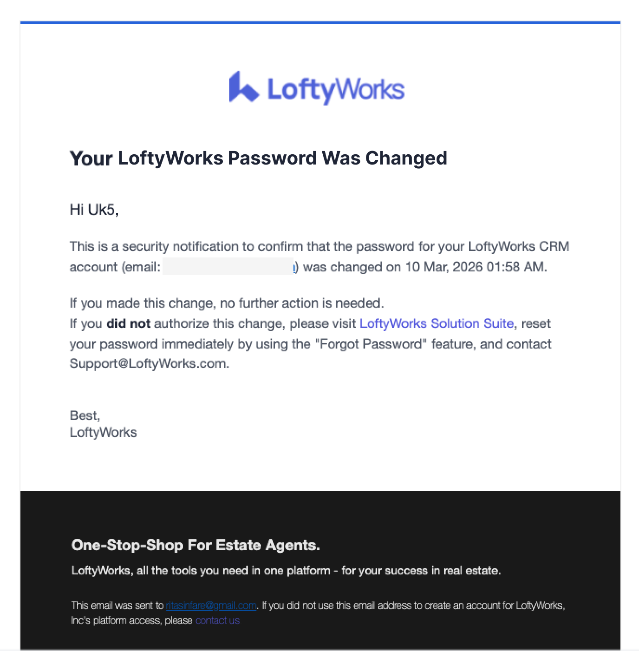639x672 pixels.
Task: Click the "Hi Uk5," greeting line
Action: (x=94, y=210)
